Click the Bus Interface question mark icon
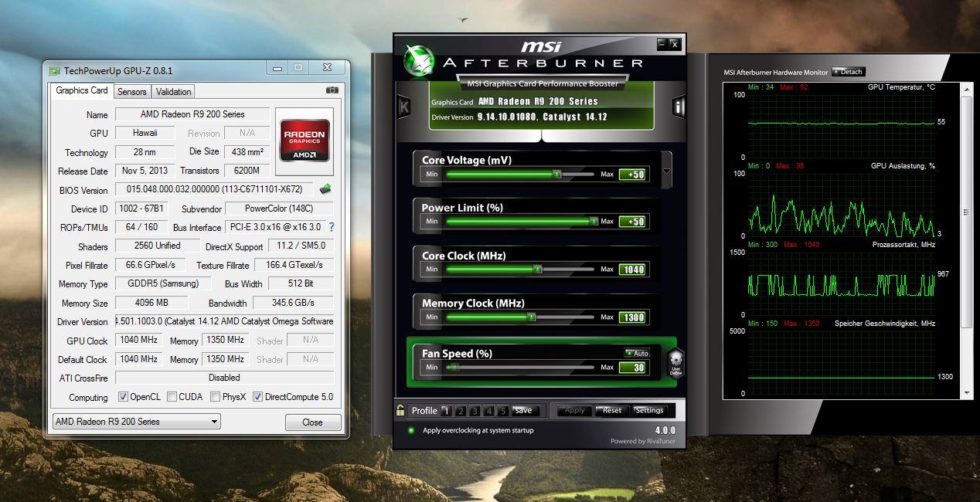Screen dimensions: 980x502 [332, 227]
